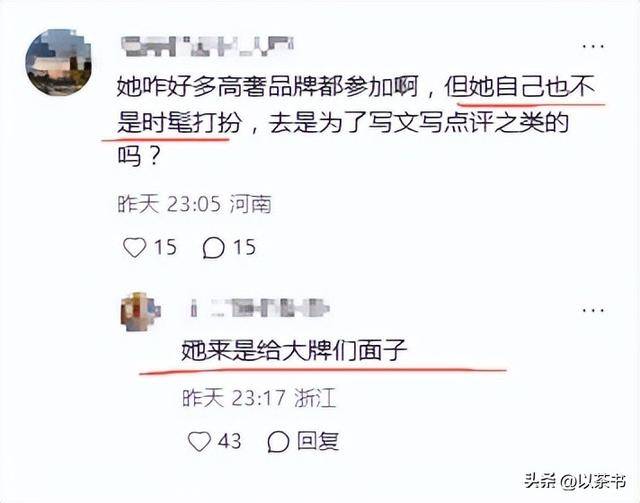Click the like count 15 on first comment
Viewport: 640px width, 503px height.
[165, 247]
